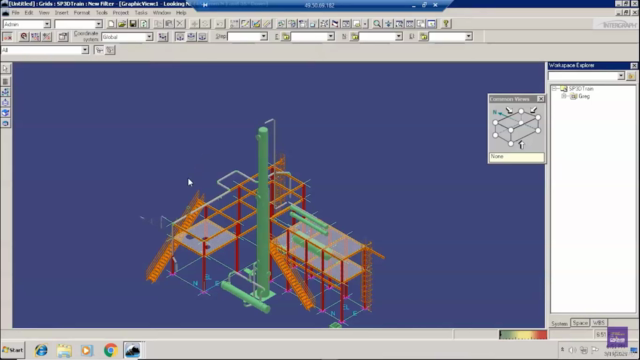Open the File menu

[16, 13]
